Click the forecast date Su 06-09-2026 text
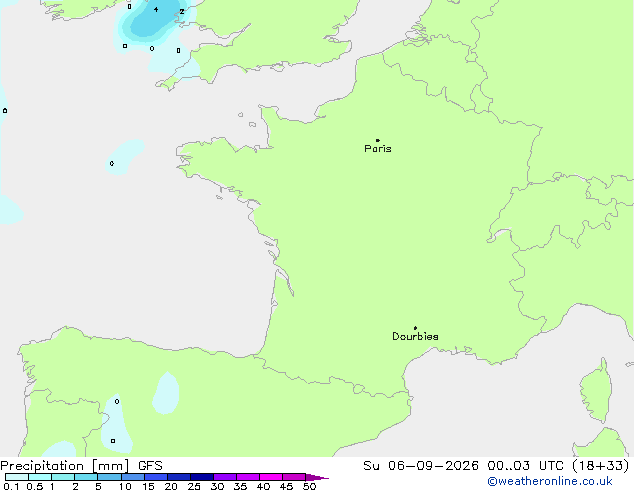Screen dimensions: 634x490 coord(421,466)
